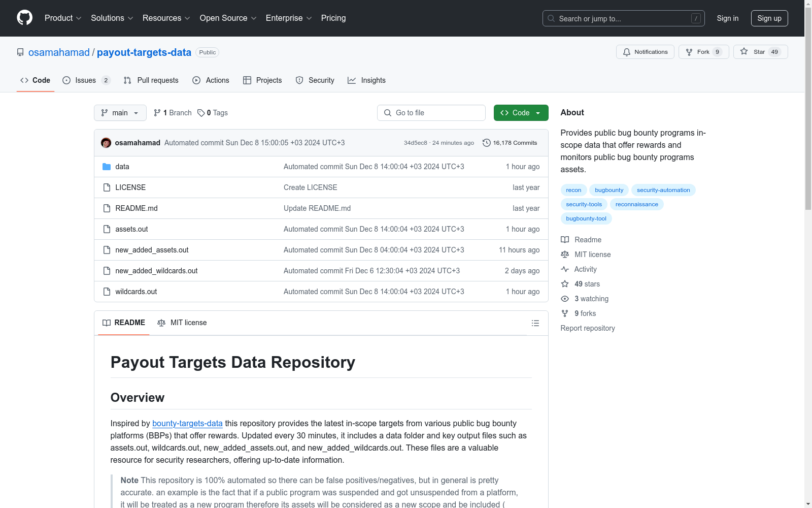This screenshot has width=812, height=508.
Task: Click the bugbounty-tool topic tag
Action: 586,218
